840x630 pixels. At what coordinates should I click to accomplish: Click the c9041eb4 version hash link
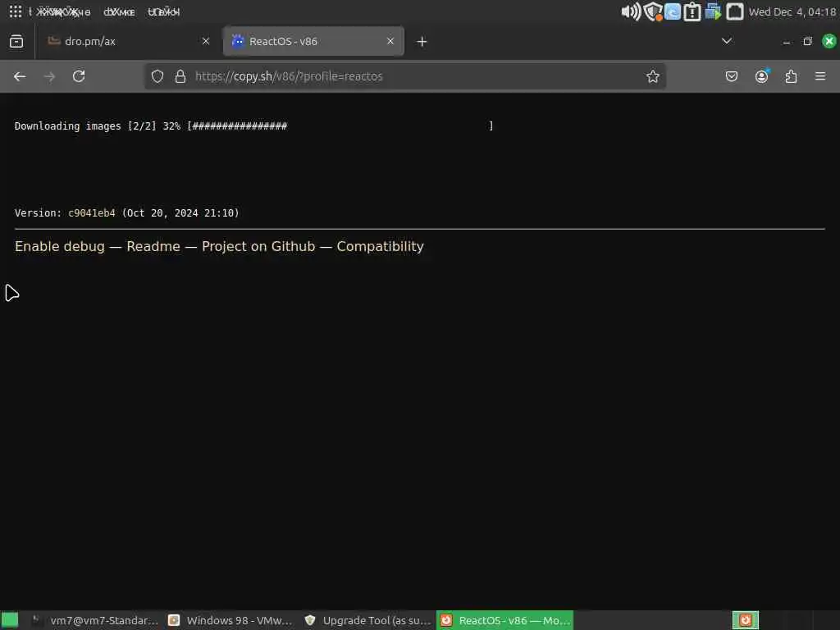[x=92, y=213]
